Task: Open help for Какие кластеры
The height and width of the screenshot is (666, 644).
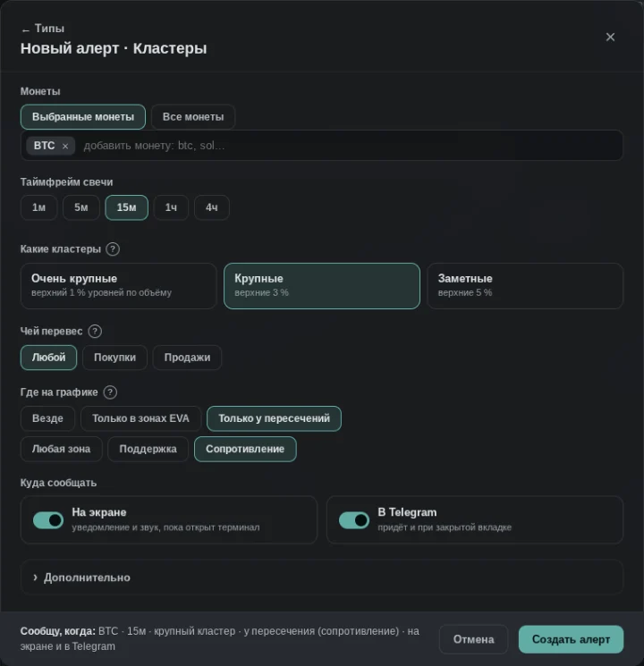Action: coord(113,249)
